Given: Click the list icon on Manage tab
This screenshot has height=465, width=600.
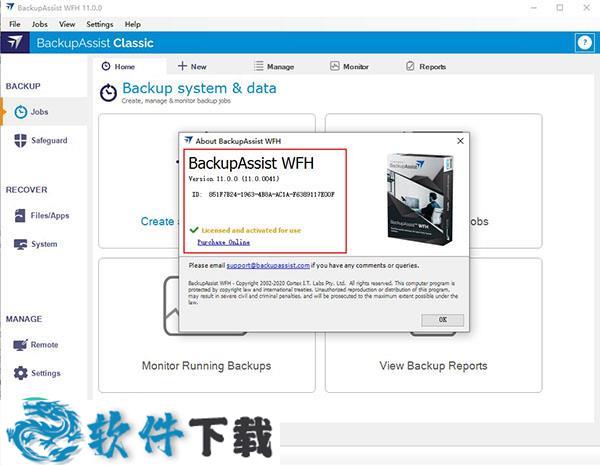Looking at the screenshot, I should pyautogui.click(x=259, y=66).
